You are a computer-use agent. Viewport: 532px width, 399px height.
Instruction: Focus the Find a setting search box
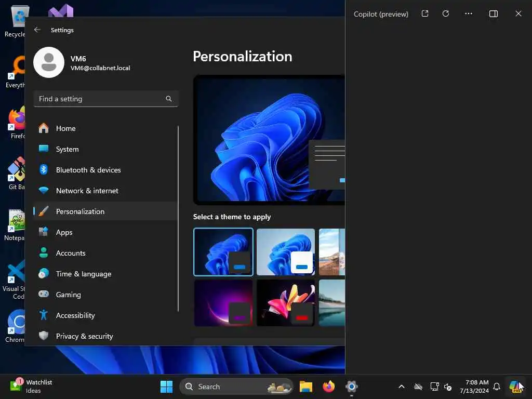tap(106, 99)
